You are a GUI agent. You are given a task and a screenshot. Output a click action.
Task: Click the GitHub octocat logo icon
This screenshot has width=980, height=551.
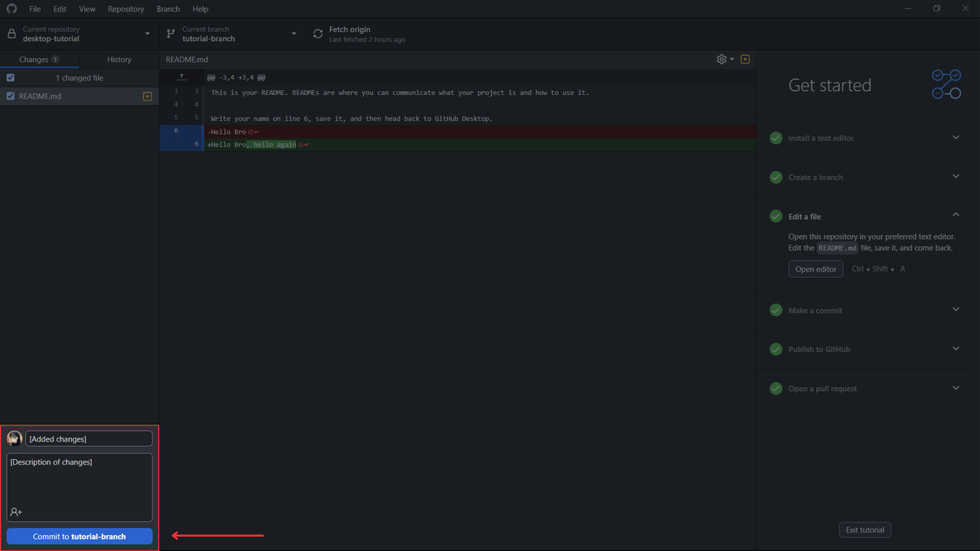click(x=11, y=9)
